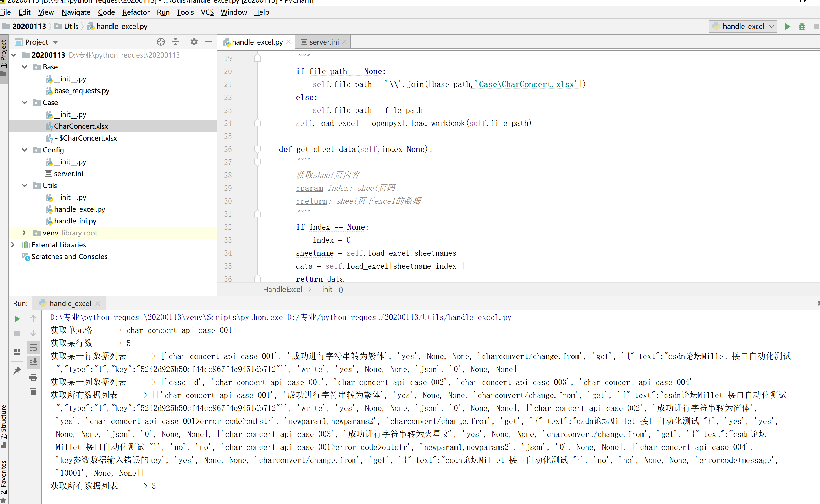Image resolution: width=820 pixels, height=504 pixels.
Task: Expand the venv library root folder
Action: click(24, 233)
